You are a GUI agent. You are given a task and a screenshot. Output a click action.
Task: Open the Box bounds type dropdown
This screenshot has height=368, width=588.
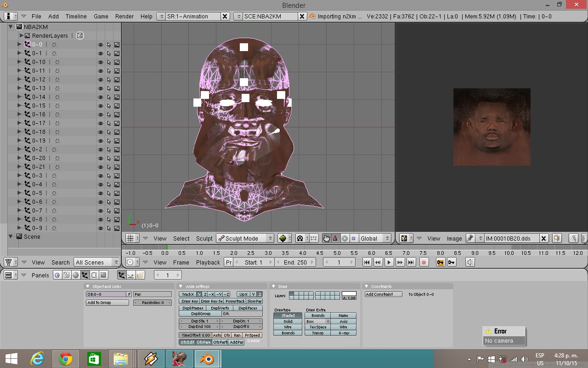(318, 322)
